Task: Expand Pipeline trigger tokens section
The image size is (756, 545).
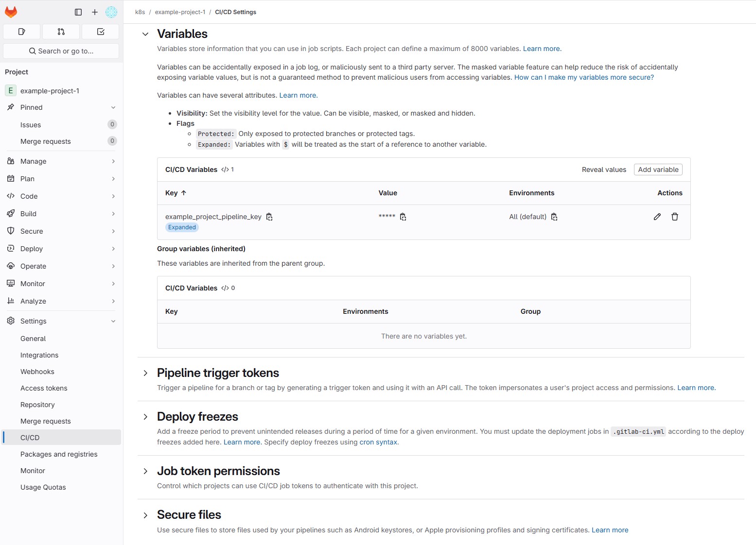Action: pos(145,373)
